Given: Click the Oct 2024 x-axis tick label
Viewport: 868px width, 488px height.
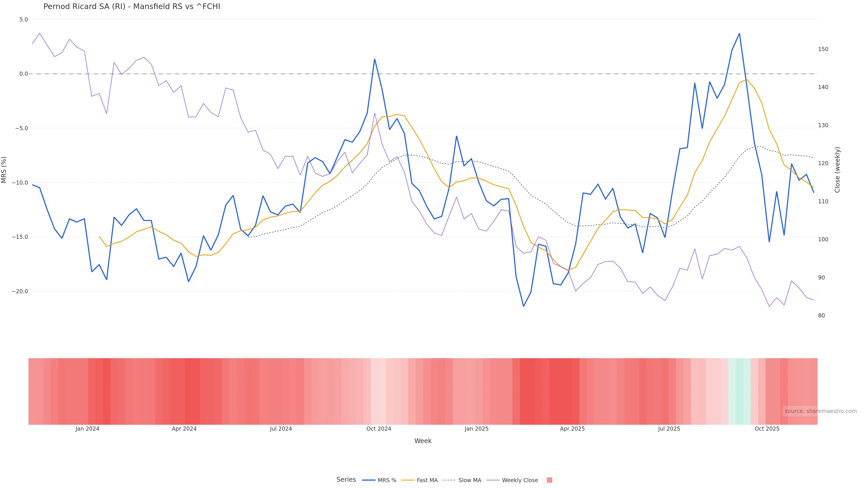Looking at the screenshot, I should (379, 429).
